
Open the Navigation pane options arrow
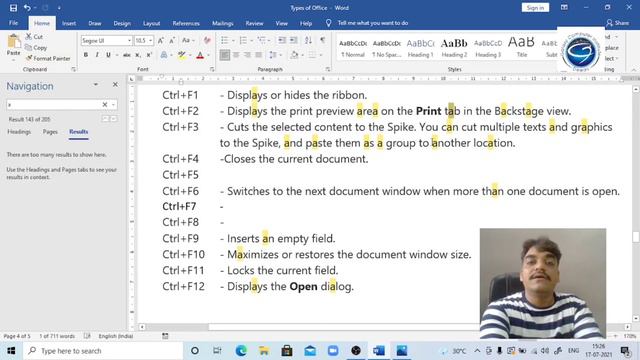[96, 84]
